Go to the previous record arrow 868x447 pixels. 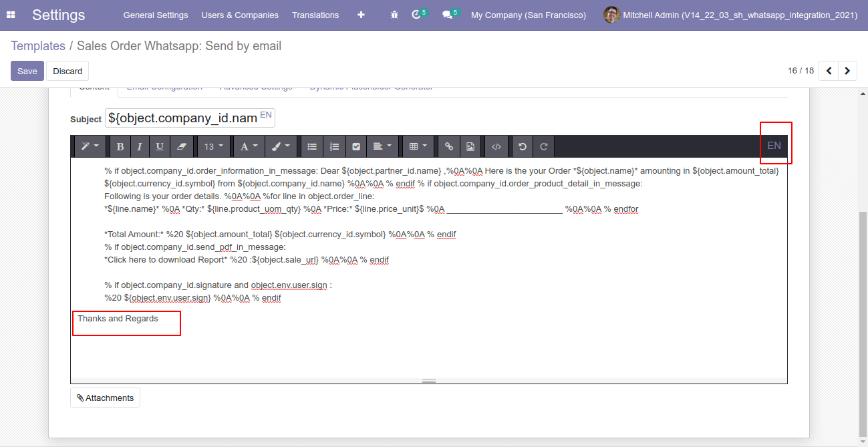pyautogui.click(x=829, y=71)
